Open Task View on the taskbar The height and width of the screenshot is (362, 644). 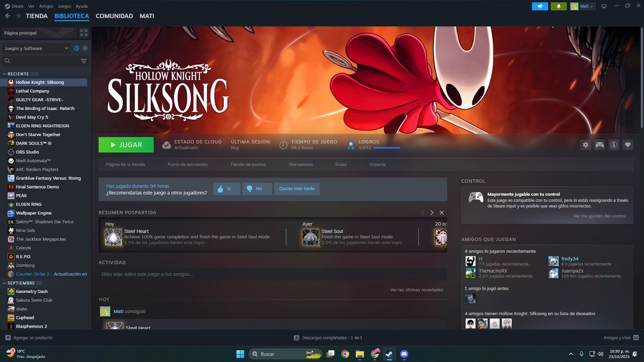(x=331, y=354)
